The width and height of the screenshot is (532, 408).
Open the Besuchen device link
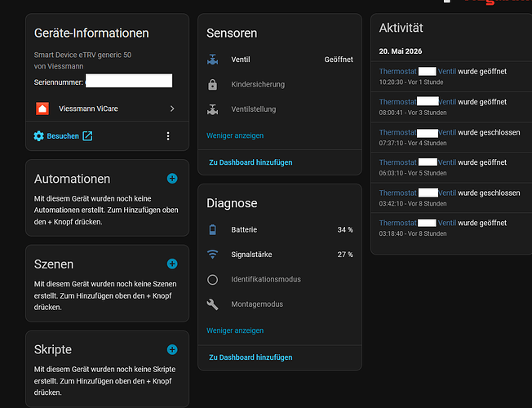[x=63, y=136]
